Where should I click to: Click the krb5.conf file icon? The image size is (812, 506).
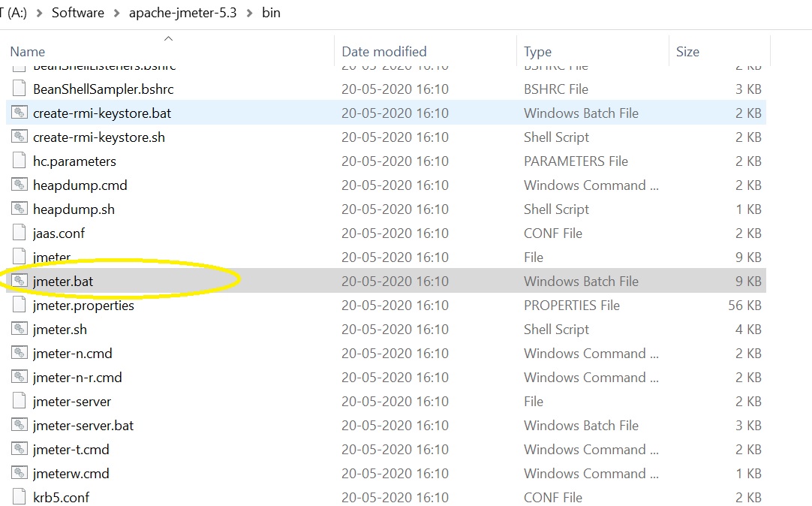pyautogui.click(x=20, y=497)
